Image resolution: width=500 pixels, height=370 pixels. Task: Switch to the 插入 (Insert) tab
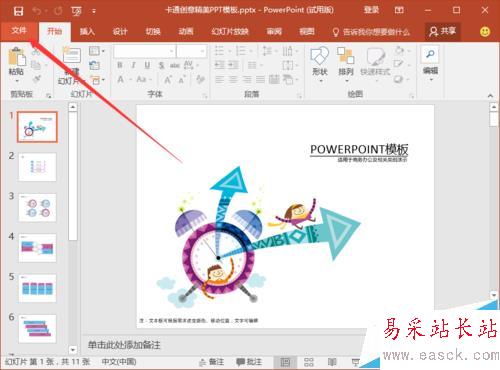[x=87, y=32]
